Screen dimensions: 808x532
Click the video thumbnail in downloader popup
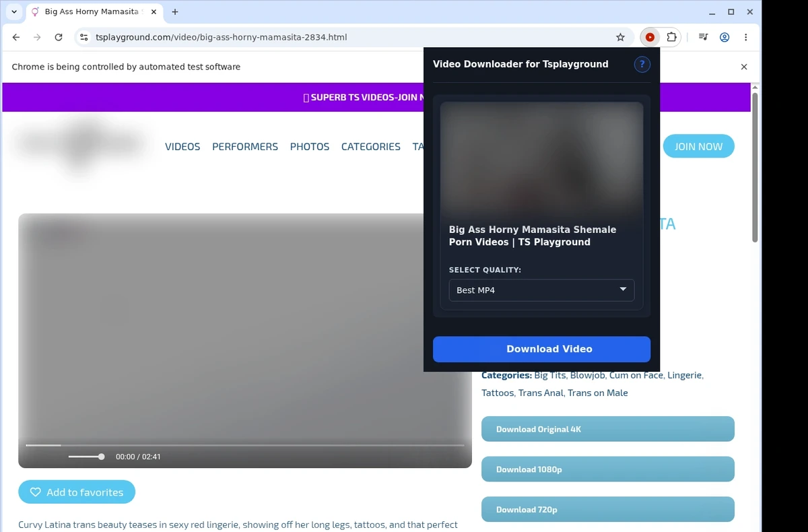[541, 159]
